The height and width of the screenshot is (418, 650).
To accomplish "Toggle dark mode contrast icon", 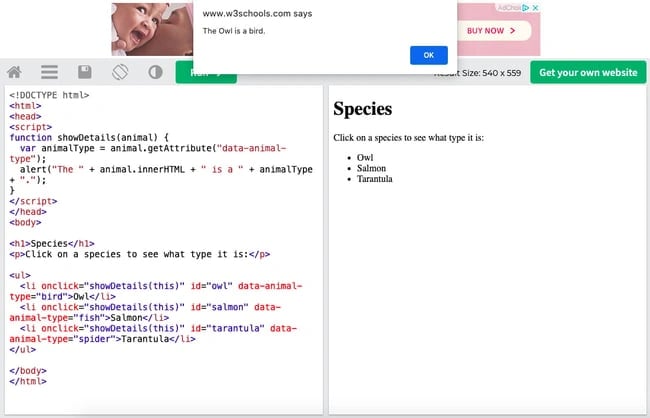I will click(x=155, y=72).
